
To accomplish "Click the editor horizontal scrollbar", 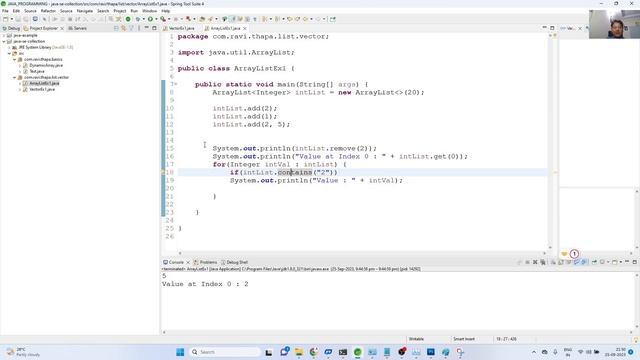I will pyautogui.click(x=362, y=253).
